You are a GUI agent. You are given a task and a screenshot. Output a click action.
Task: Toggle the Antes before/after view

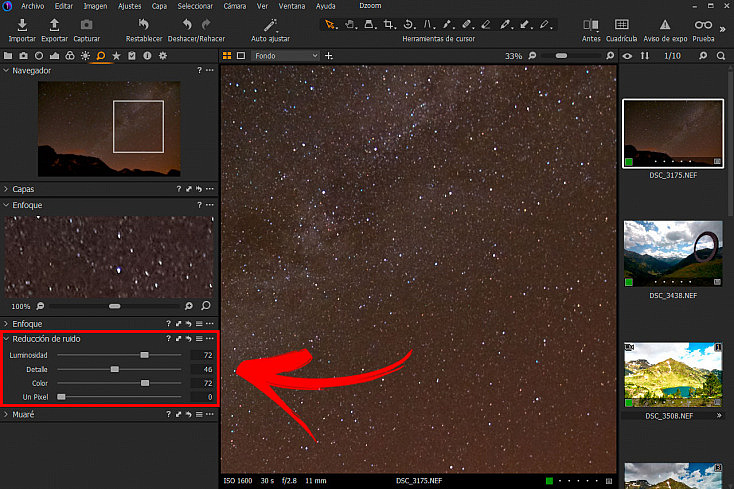tap(591, 30)
